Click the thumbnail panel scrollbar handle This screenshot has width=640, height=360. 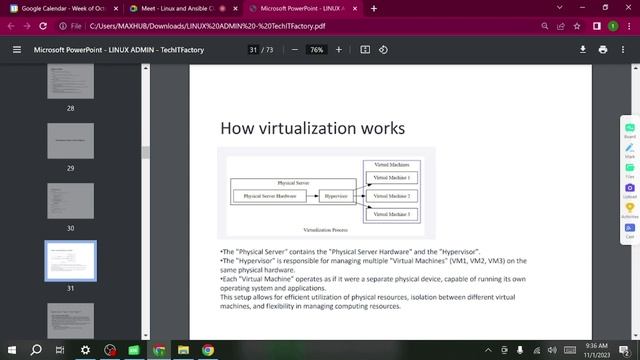coord(146,152)
